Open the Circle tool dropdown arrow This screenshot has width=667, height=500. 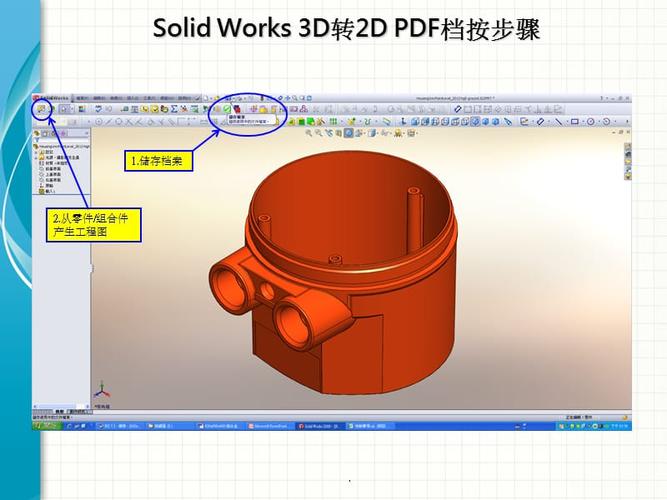[597, 122]
